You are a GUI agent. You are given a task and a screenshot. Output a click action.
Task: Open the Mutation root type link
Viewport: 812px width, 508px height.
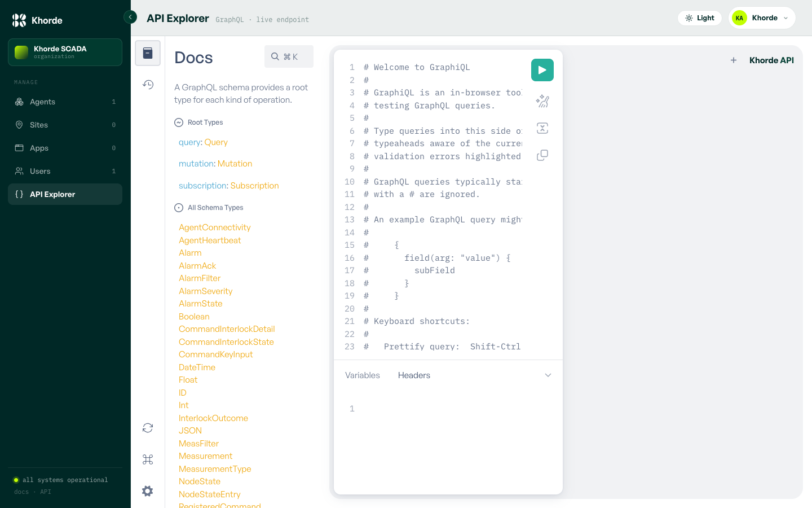coord(235,164)
